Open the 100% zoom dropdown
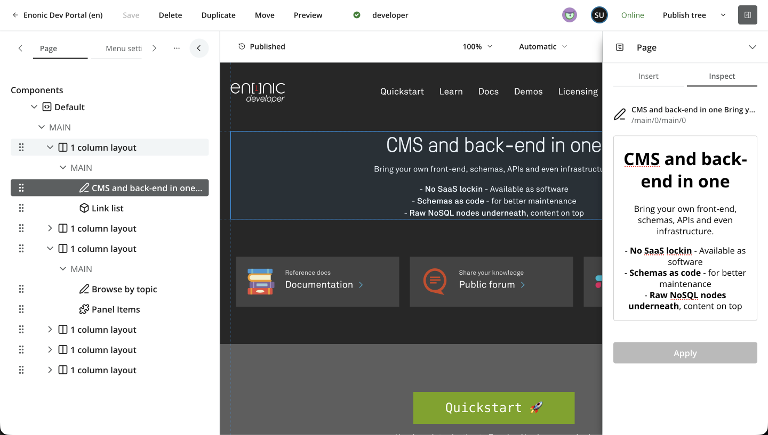 (478, 47)
